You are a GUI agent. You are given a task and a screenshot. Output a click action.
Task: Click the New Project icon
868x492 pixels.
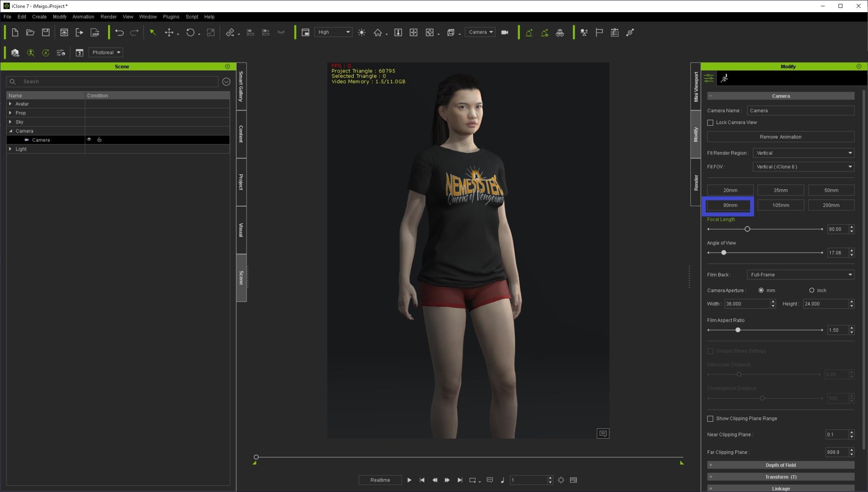(15, 33)
